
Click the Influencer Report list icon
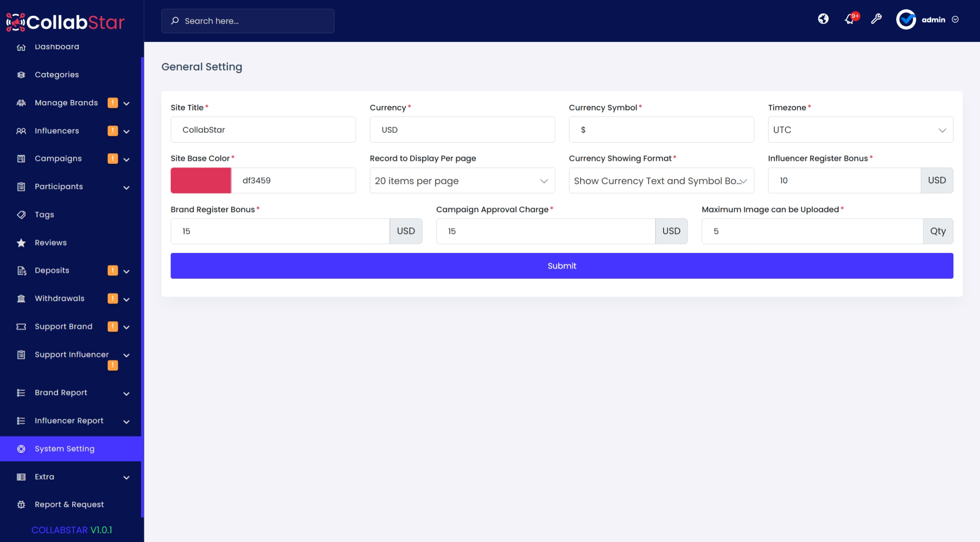coord(21,421)
